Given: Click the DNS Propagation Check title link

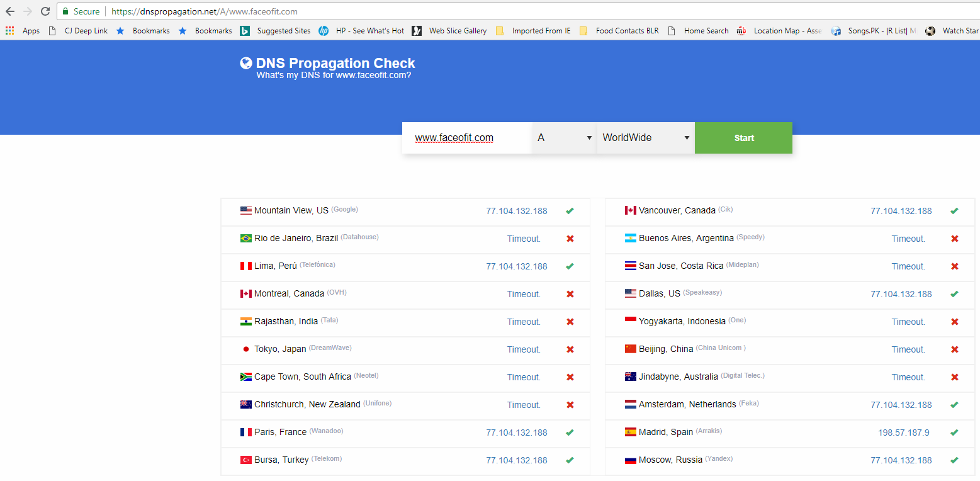Looking at the screenshot, I should 335,63.
